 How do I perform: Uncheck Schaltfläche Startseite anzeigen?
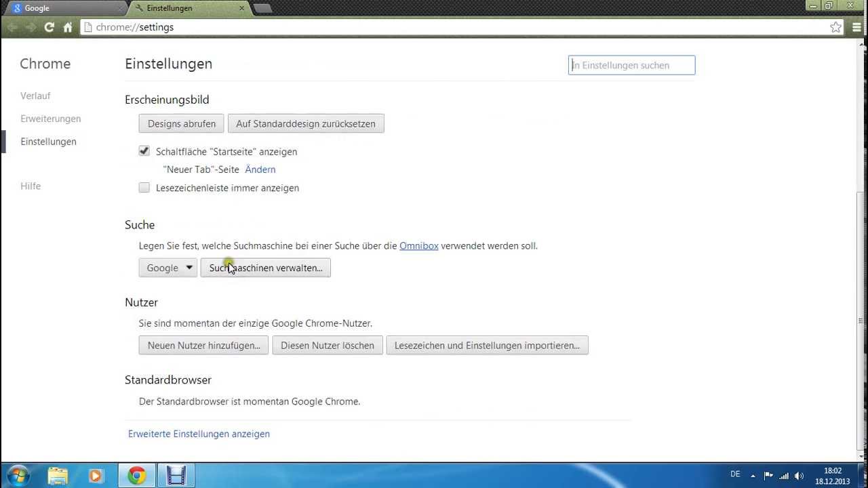[x=144, y=151]
